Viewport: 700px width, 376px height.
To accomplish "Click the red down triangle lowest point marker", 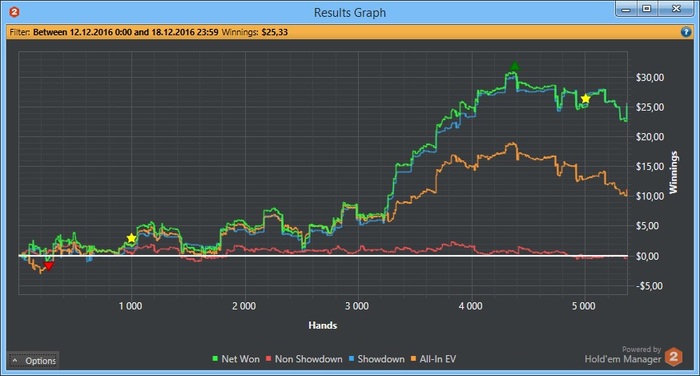I will pos(49,266).
